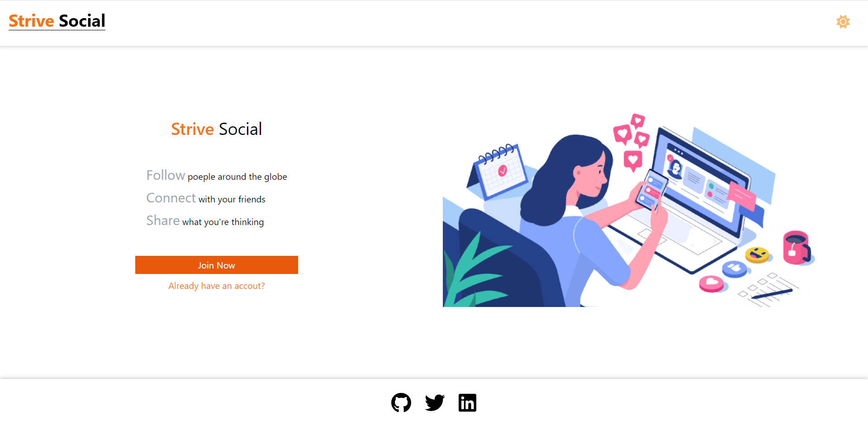The height and width of the screenshot is (422, 868).
Task: Select the underlined Strive Social brand text
Action: 57,20
